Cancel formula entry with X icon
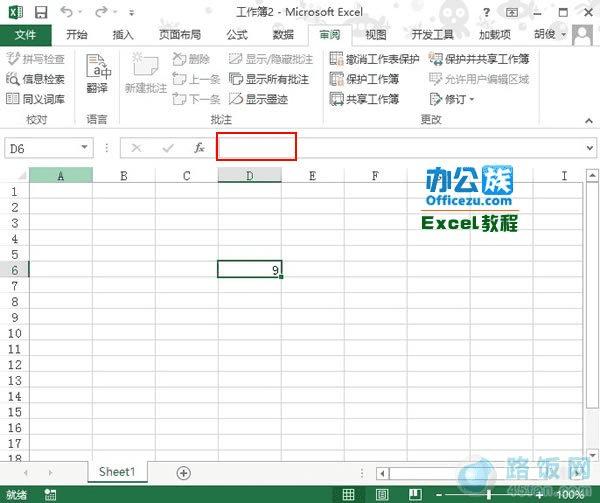600x503 pixels. (136, 148)
